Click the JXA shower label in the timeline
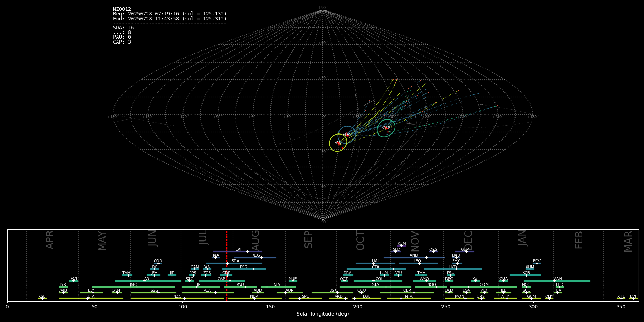The height and width of the screenshot is (322, 644). click(216, 255)
